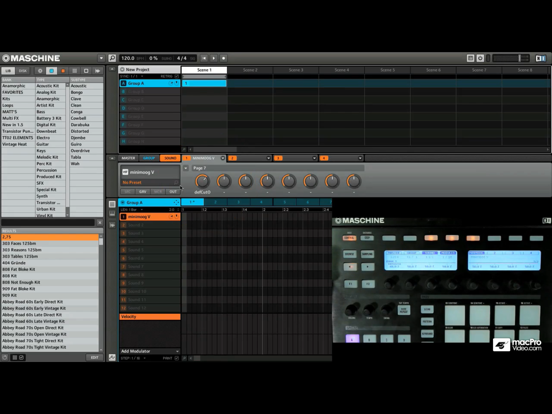The width and height of the screenshot is (552, 414).
Task: Switch browser to DISK tab
Action: pos(23,71)
